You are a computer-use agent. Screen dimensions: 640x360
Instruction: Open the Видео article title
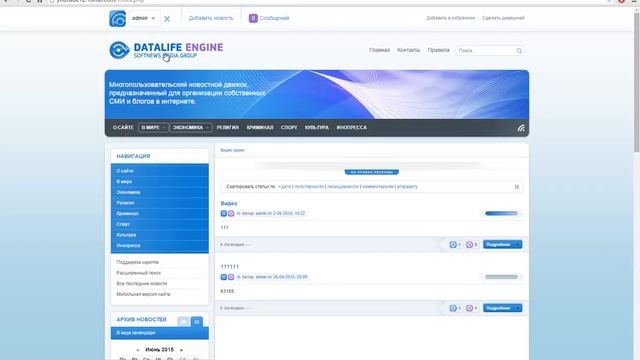click(229, 203)
